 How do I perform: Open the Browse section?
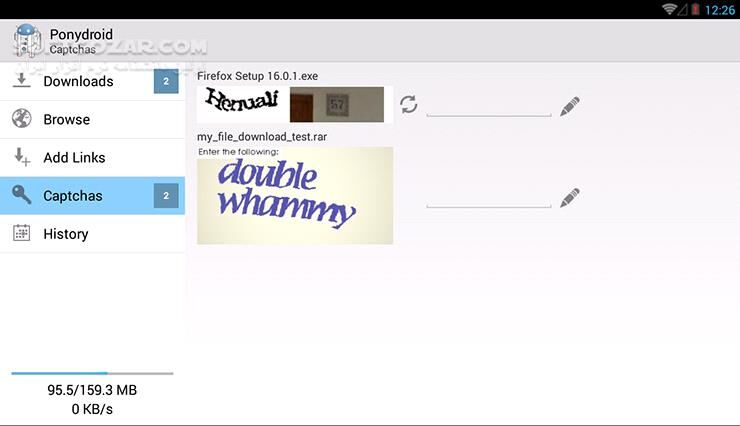[67, 119]
